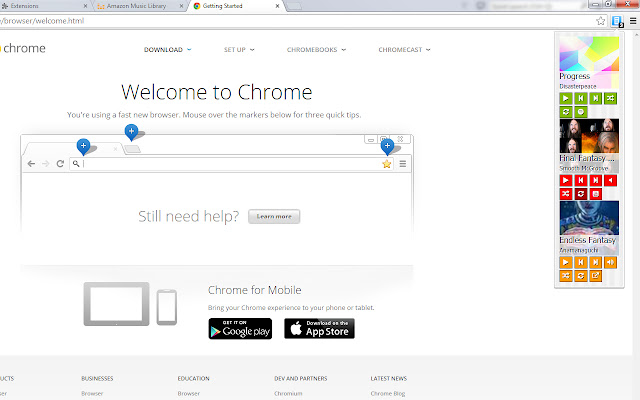
Task: Expand the SET UP dropdown menu
Action: [x=239, y=50]
